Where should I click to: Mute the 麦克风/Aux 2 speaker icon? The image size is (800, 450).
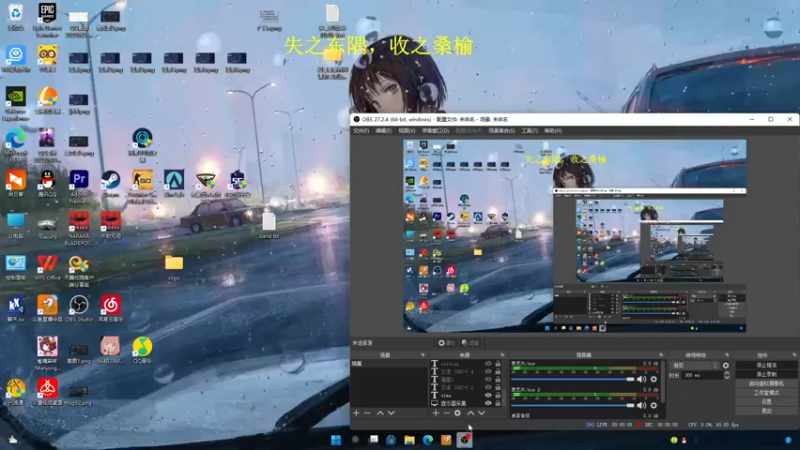642,405
